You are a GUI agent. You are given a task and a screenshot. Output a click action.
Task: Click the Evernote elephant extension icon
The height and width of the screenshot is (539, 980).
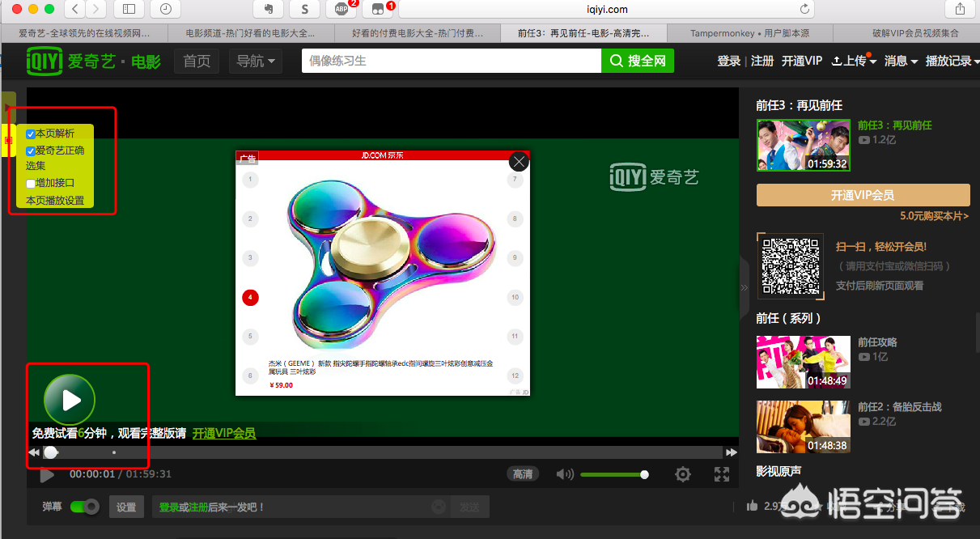click(268, 9)
